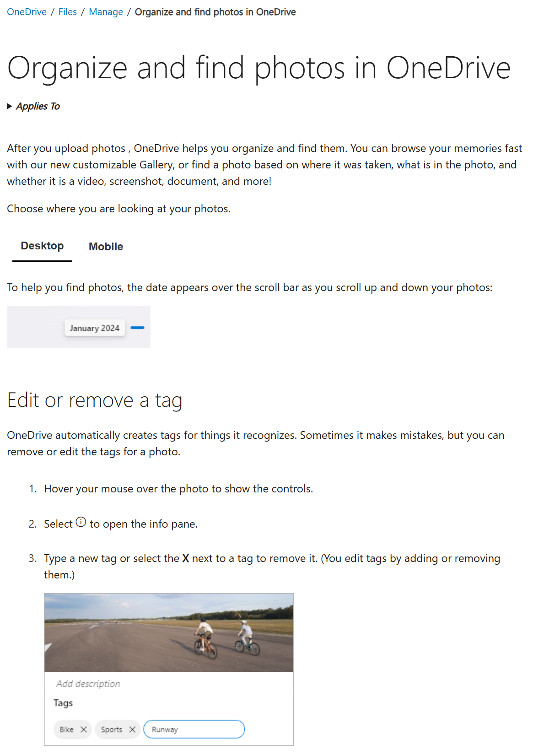
Task: Open the Manage breadcrumb link
Action: point(106,12)
